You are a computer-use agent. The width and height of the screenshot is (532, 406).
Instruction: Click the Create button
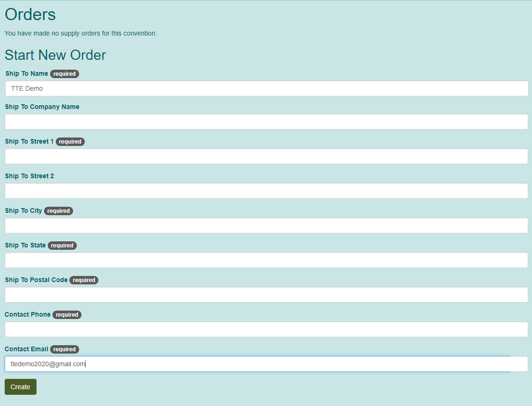pos(20,387)
